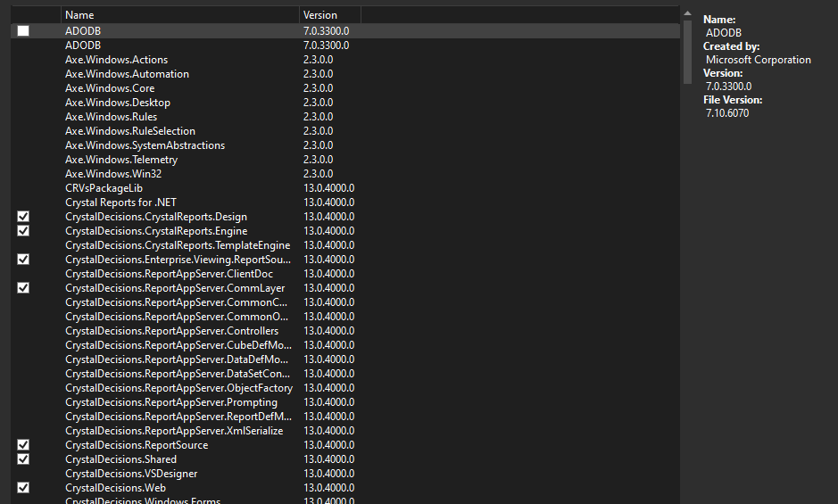838x504 pixels.
Task: Sort list by Name column header
Action: point(180,15)
